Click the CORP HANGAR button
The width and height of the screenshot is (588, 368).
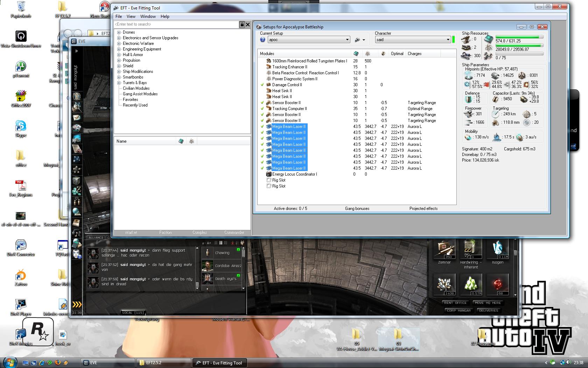(x=458, y=311)
